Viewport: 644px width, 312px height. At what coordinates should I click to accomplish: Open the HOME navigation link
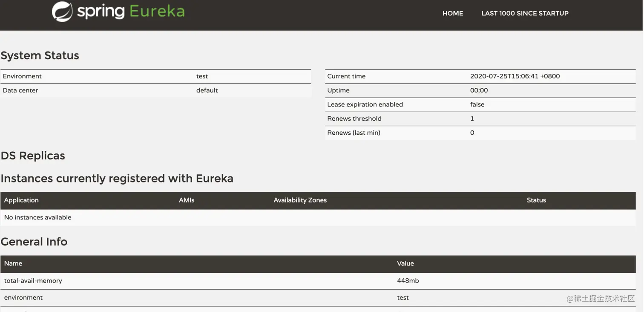(453, 13)
